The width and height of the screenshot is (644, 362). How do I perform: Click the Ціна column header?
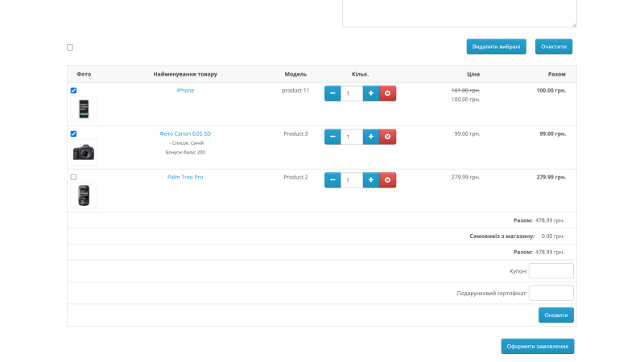click(x=473, y=74)
